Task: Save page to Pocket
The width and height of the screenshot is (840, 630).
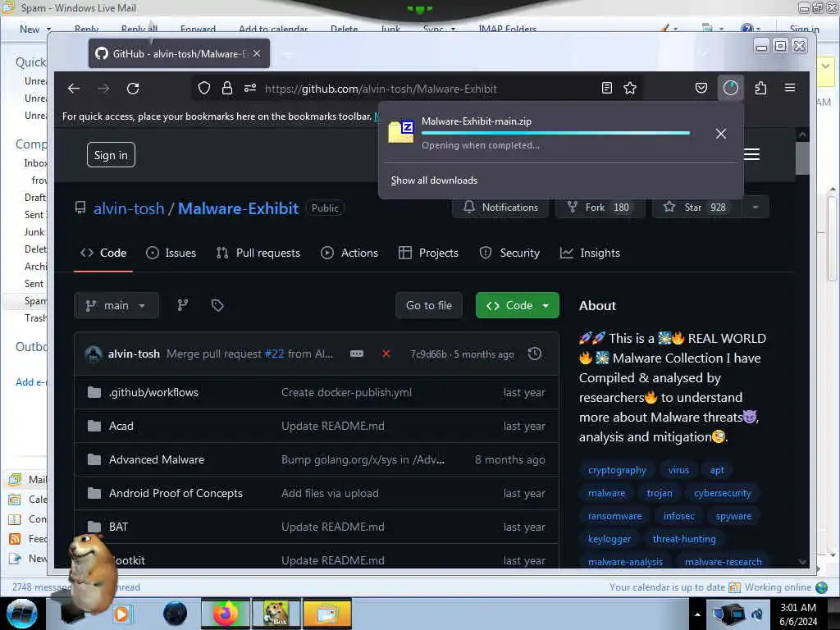Action: pos(701,88)
